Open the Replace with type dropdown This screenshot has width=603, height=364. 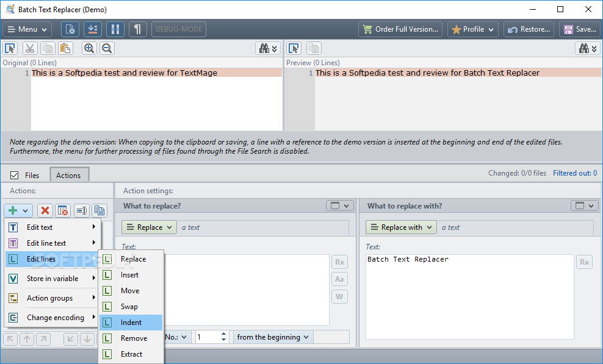click(x=401, y=227)
